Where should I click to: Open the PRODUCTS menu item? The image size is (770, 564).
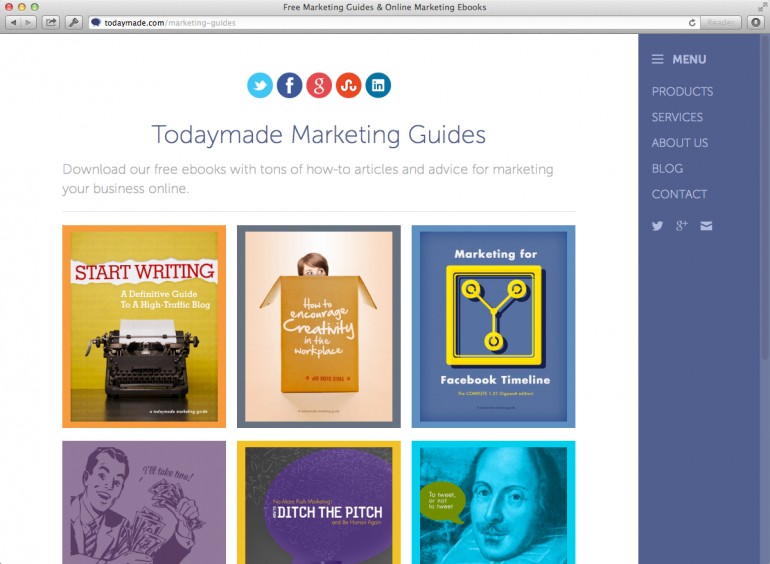click(682, 91)
